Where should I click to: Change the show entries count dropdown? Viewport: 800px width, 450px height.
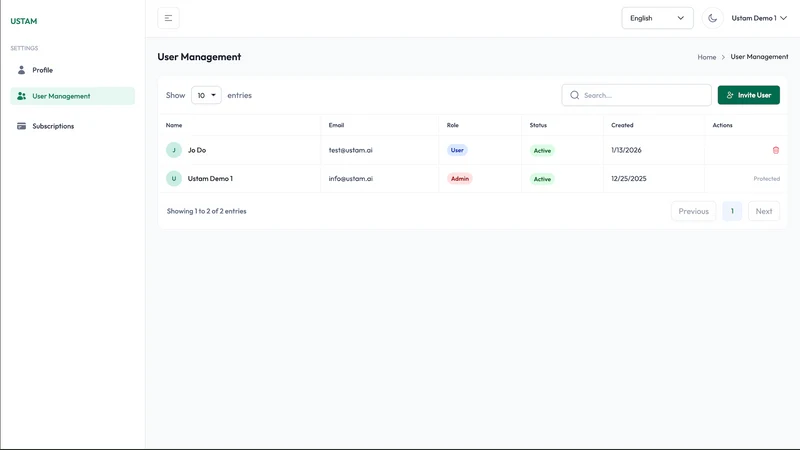(x=206, y=95)
